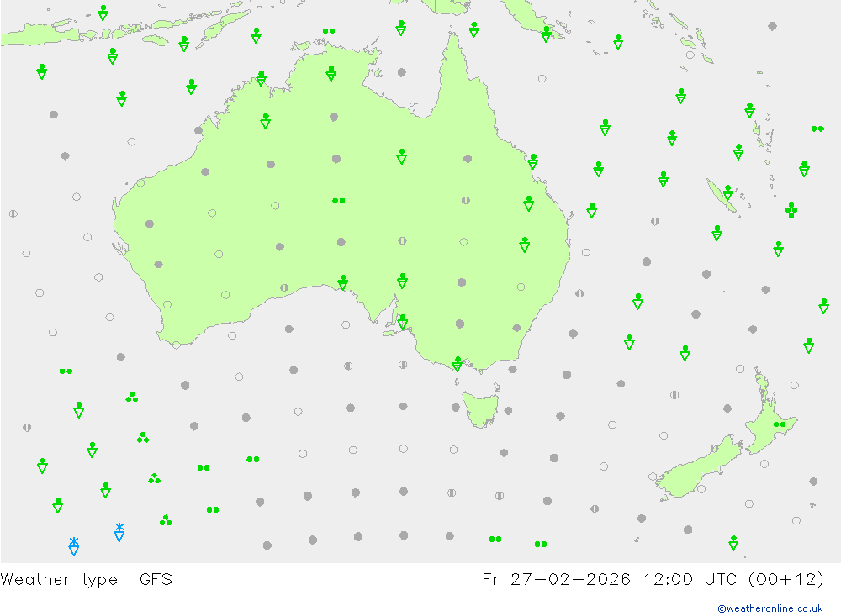Click the shower symbol south of New Zealand

[x=733, y=543]
